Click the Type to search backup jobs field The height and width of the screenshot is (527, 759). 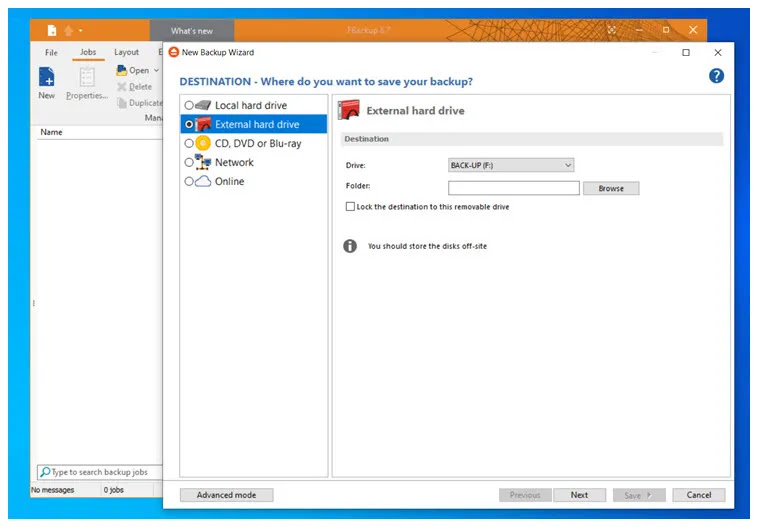click(x=99, y=472)
